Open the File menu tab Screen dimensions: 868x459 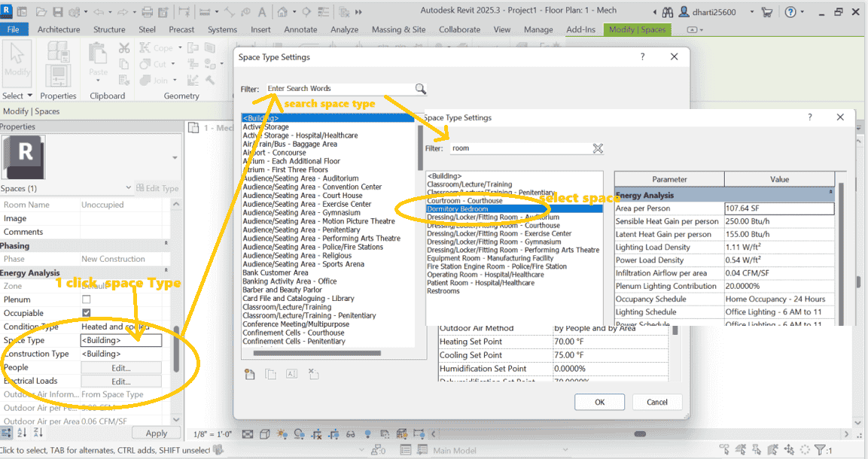pyautogui.click(x=14, y=29)
